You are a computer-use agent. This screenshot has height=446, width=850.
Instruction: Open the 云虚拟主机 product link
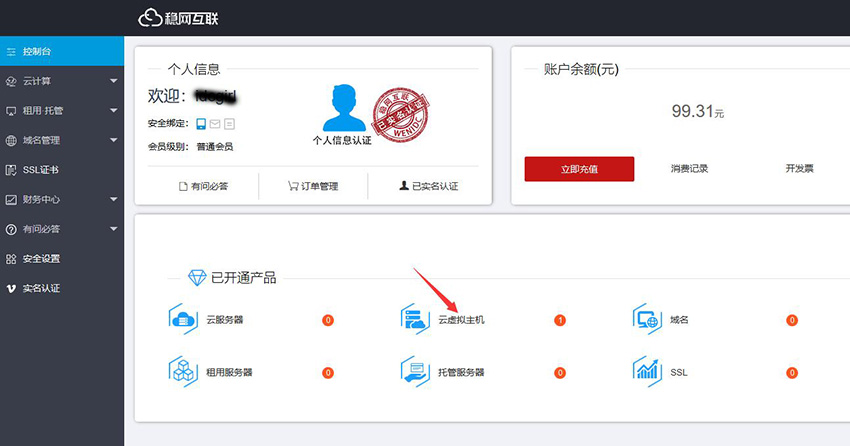coord(461,320)
